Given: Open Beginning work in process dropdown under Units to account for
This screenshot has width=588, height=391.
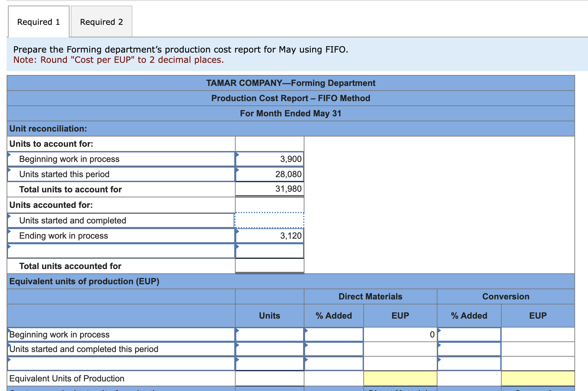Looking at the screenshot, I should [x=121, y=159].
